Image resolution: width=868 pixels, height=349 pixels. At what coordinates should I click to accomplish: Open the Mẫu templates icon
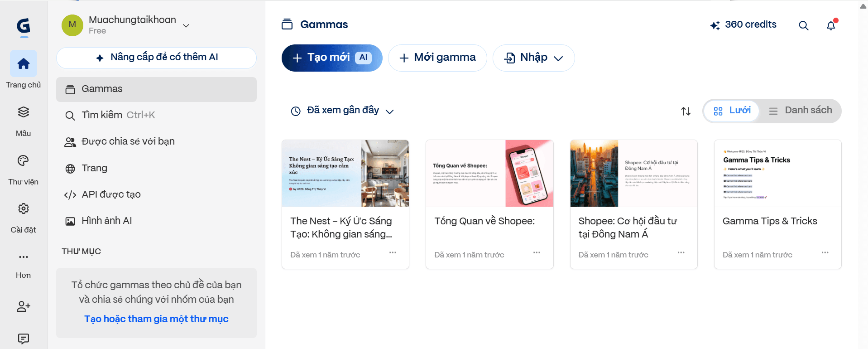[24, 112]
